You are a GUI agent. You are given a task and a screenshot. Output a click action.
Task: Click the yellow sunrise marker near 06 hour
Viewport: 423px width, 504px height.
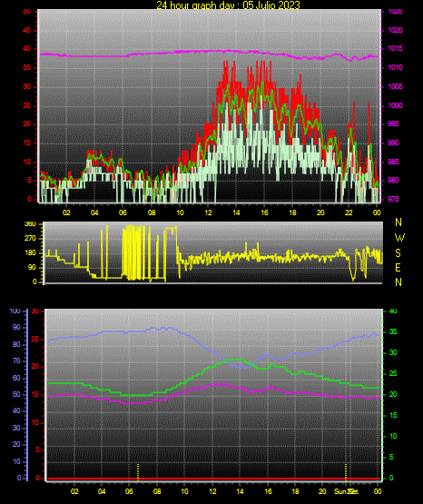click(x=138, y=472)
